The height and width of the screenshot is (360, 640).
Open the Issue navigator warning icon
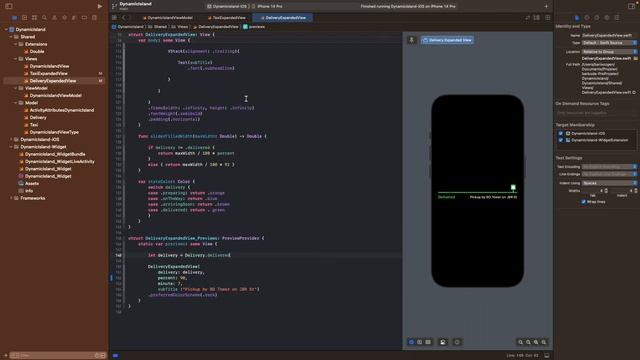pyautogui.click(x=54, y=18)
